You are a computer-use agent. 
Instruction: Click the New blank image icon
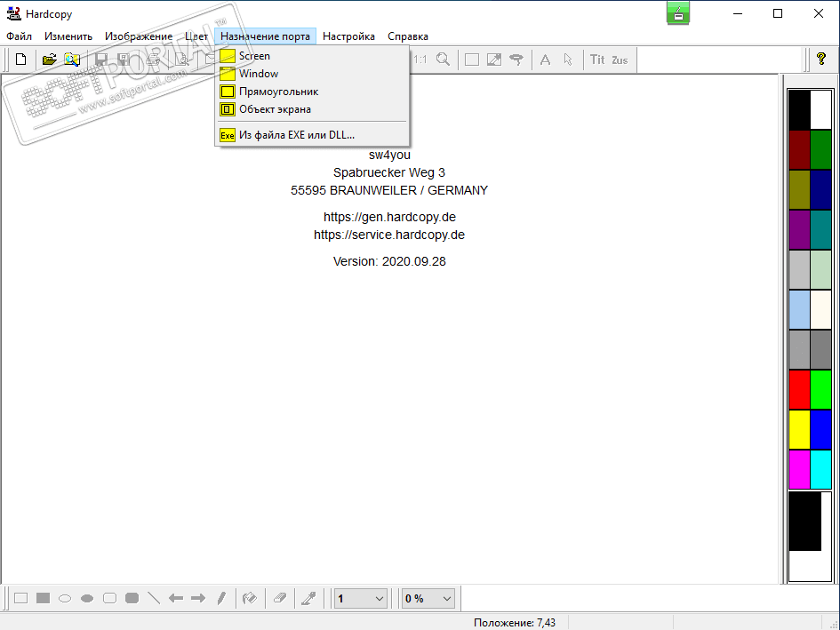click(20, 59)
